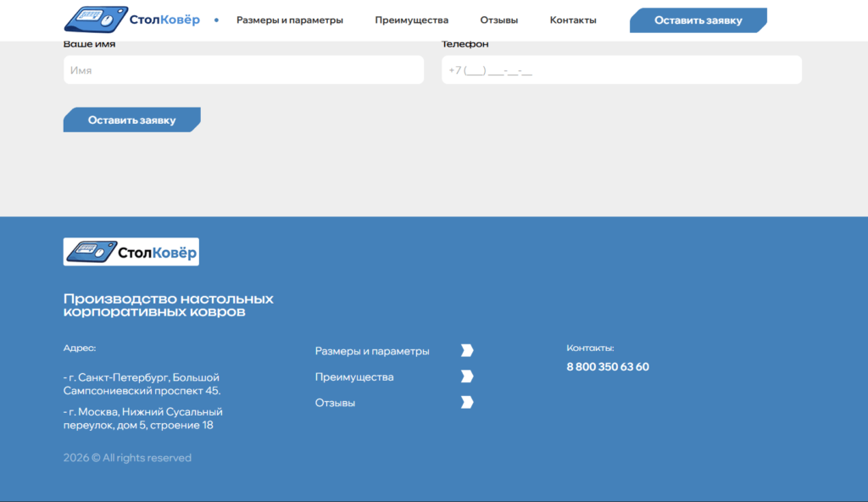Click the 2026 © All rights reserved text
This screenshot has height=502, width=868.
pyautogui.click(x=127, y=458)
